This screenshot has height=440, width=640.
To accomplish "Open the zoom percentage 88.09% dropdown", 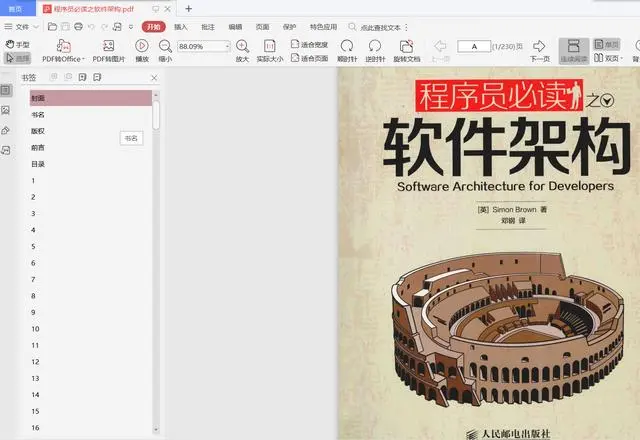I will click(x=227, y=46).
